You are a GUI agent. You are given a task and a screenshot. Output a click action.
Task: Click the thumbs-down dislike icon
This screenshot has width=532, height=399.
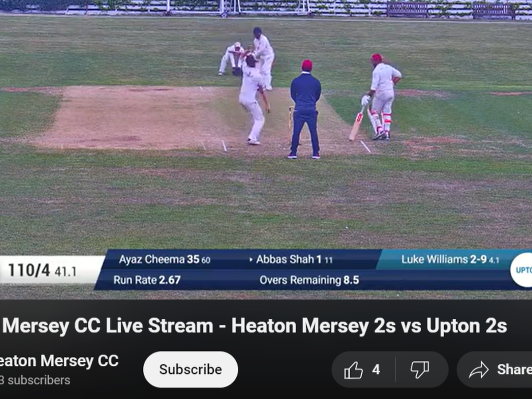pos(419,370)
